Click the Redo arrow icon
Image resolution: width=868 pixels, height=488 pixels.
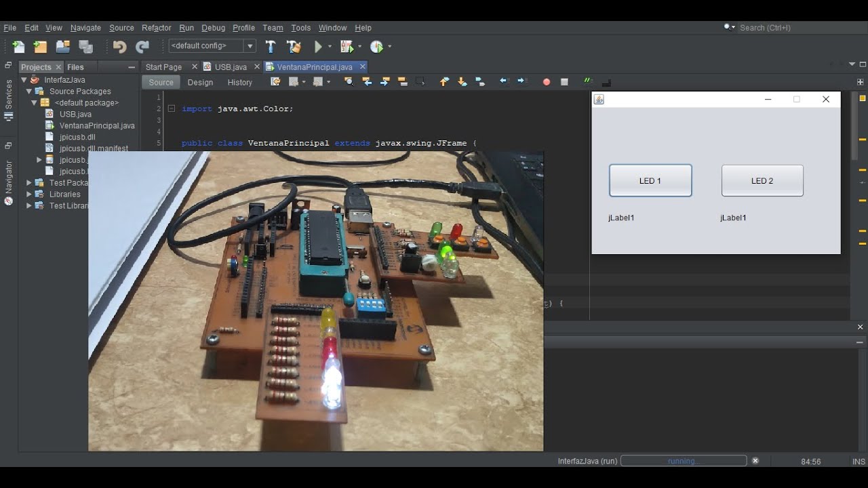coord(142,47)
